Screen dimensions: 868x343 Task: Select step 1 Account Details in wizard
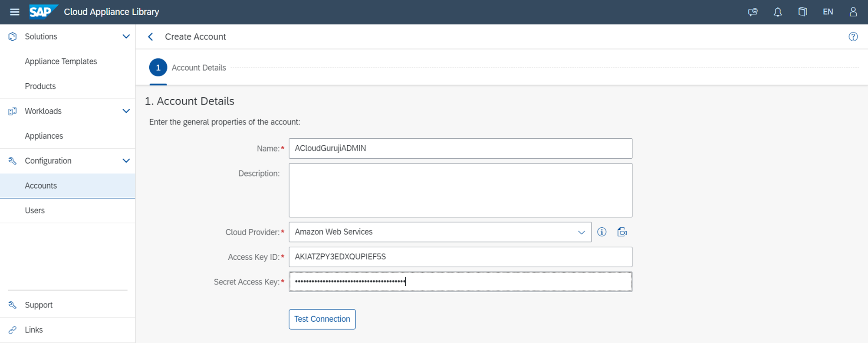pyautogui.click(x=158, y=68)
